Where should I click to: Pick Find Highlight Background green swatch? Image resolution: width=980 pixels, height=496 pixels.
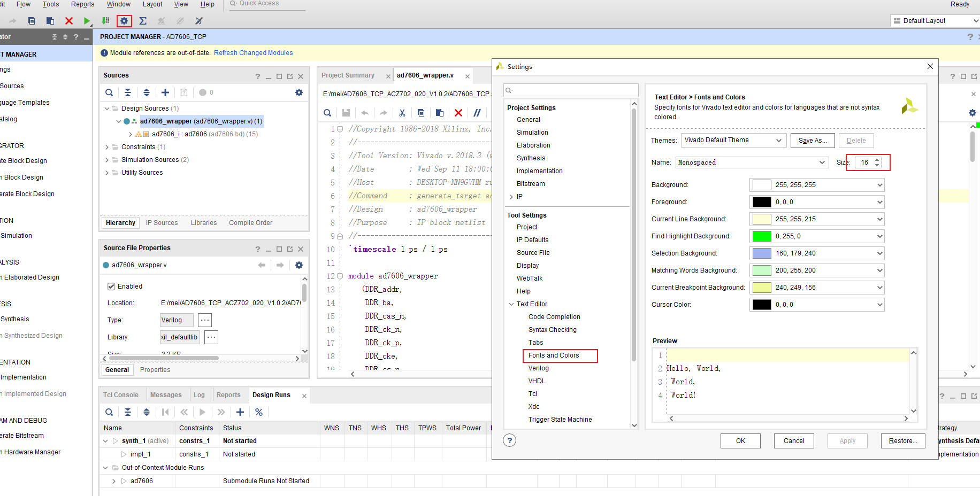point(762,236)
